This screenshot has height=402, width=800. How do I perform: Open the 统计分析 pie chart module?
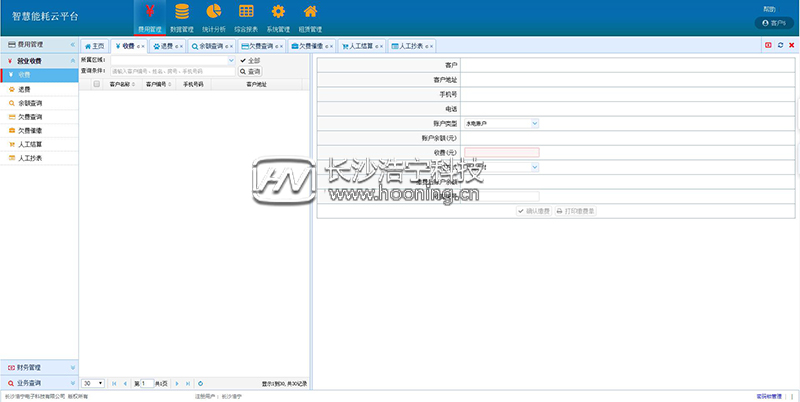[213, 16]
